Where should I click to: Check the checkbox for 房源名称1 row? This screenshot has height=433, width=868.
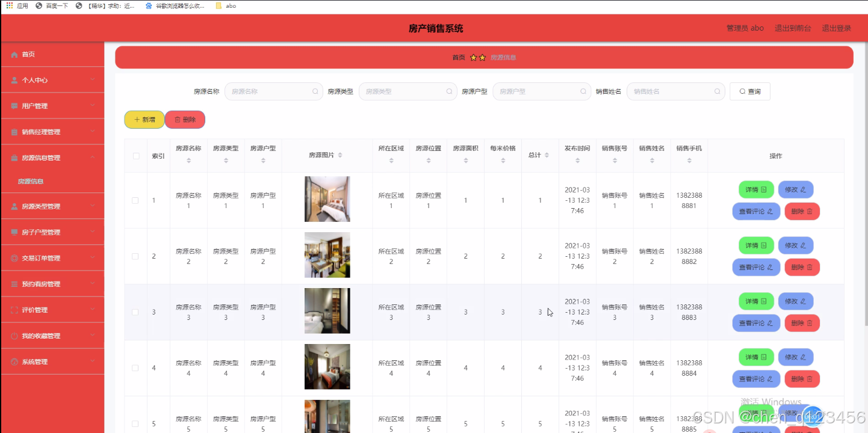pos(135,200)
